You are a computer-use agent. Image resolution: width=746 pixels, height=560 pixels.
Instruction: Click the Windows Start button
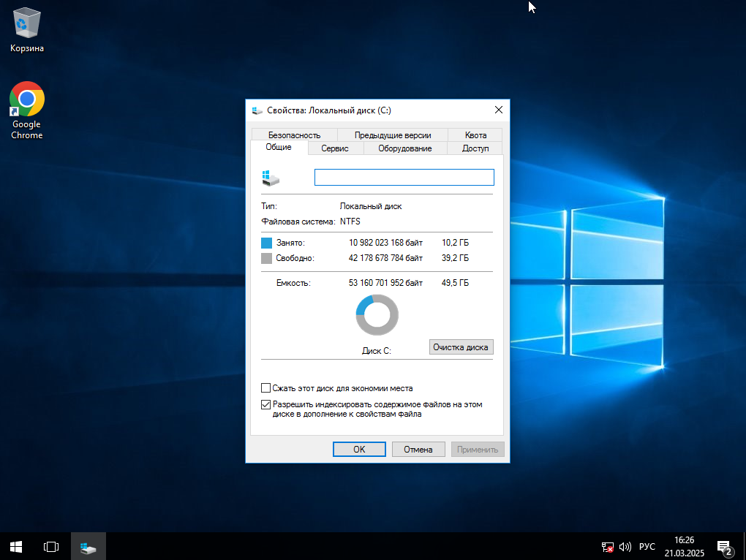tap(15, 546)
